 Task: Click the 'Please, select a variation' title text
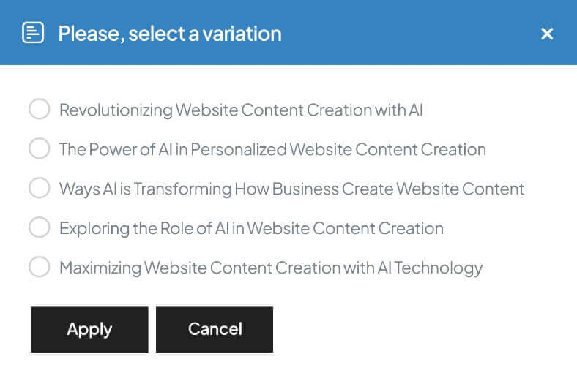click(169, 34)
